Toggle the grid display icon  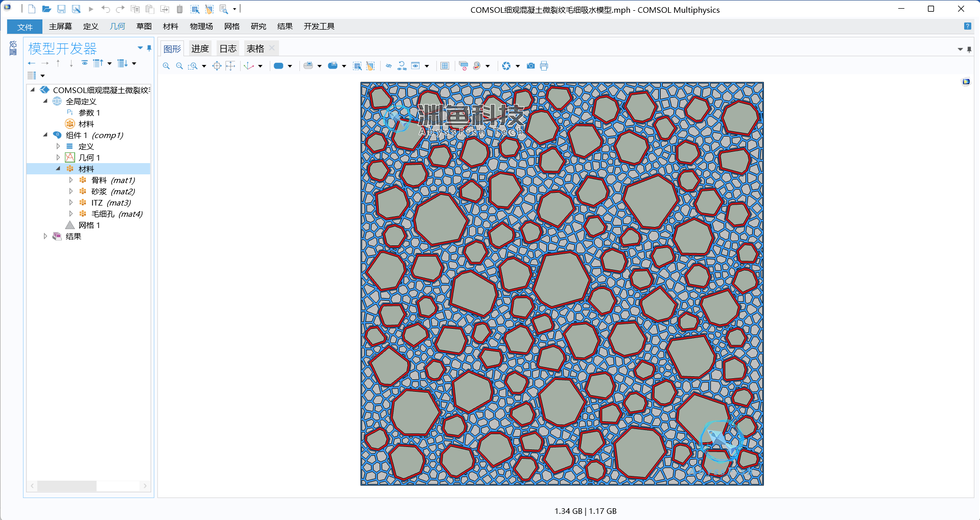(445, 66)
